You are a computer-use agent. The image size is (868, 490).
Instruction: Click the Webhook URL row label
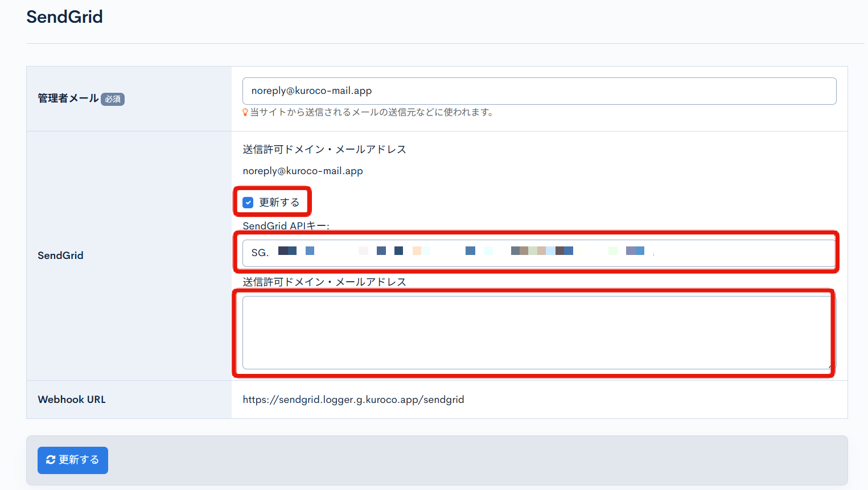[x=71, y=399]
